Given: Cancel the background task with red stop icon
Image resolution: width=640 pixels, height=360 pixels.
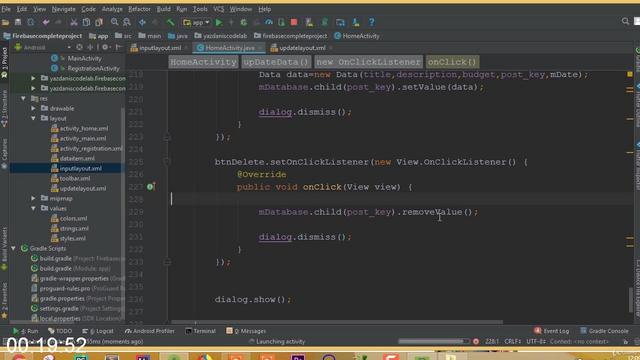Looking at the screenshot, I should coord(476,341).
